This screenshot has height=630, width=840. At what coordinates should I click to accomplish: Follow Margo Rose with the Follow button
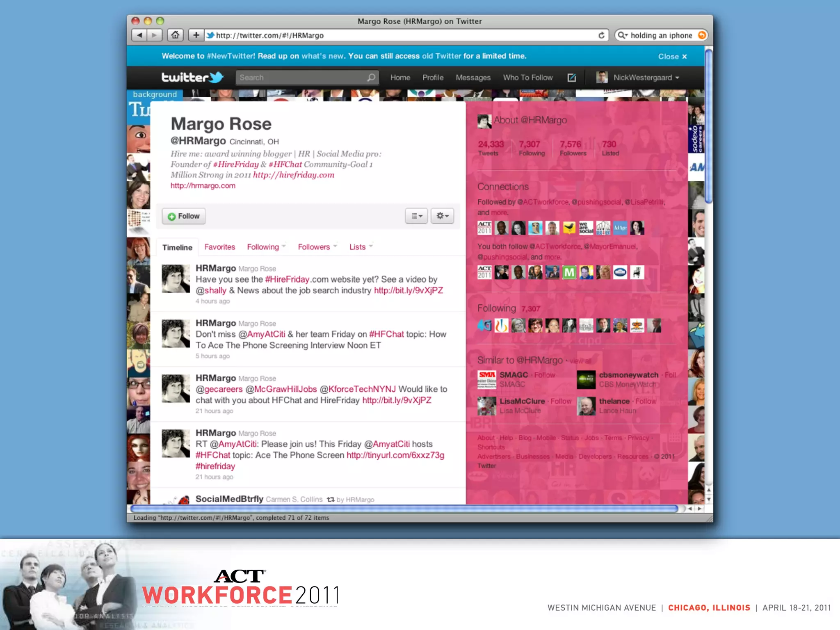pos(184,216)
